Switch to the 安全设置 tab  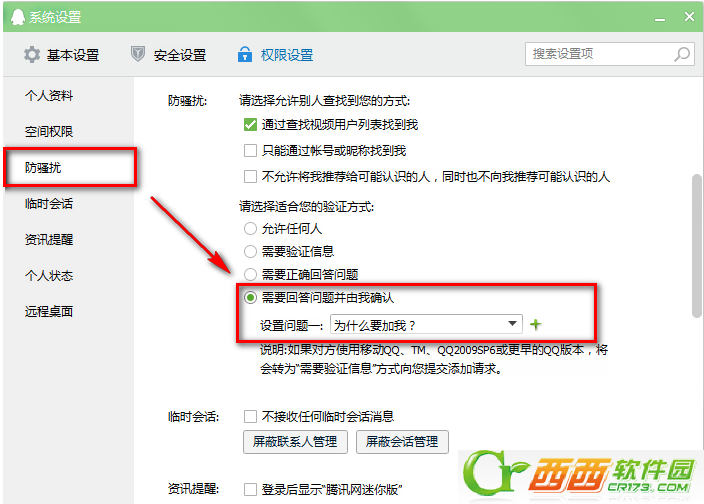click(x=168, y=55)
